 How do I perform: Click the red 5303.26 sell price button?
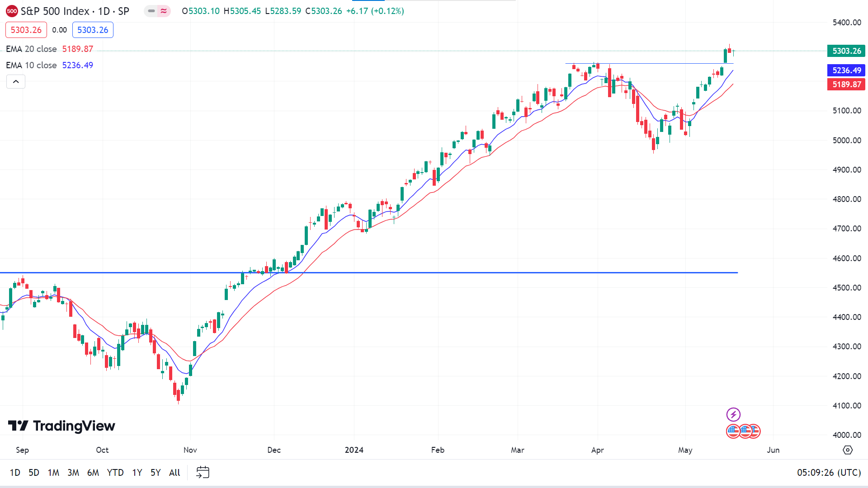(x=26, y=30)
